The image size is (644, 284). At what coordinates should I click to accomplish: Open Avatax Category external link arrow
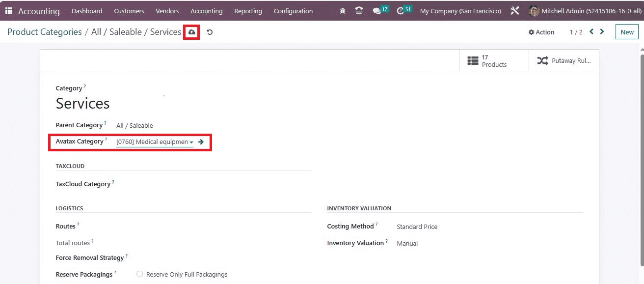201,142
